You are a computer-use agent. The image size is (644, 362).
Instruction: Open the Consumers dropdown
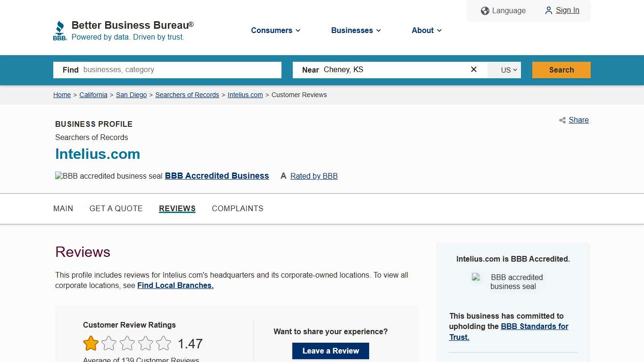tap(275, 30)
